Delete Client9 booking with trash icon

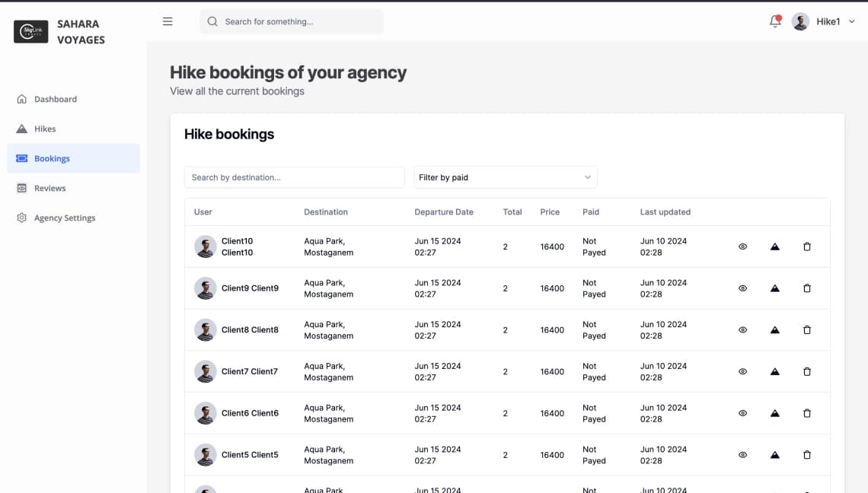click(x=807, y=288)
